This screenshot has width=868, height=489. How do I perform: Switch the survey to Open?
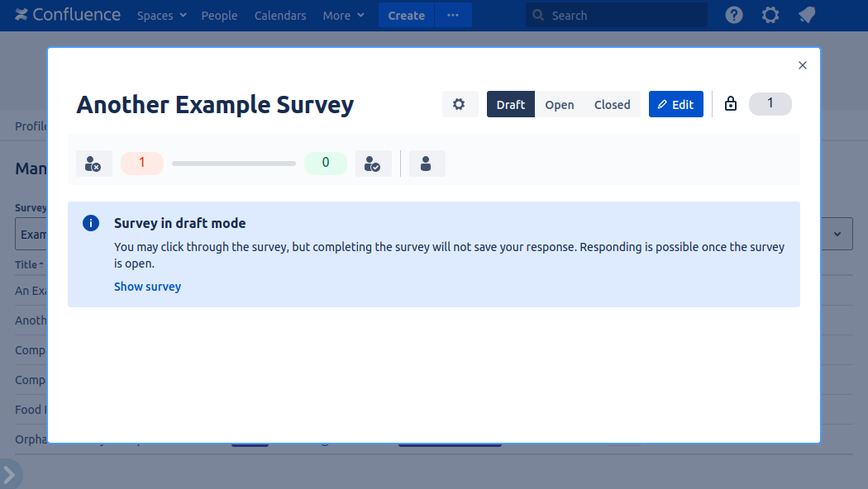pos(560,104)
